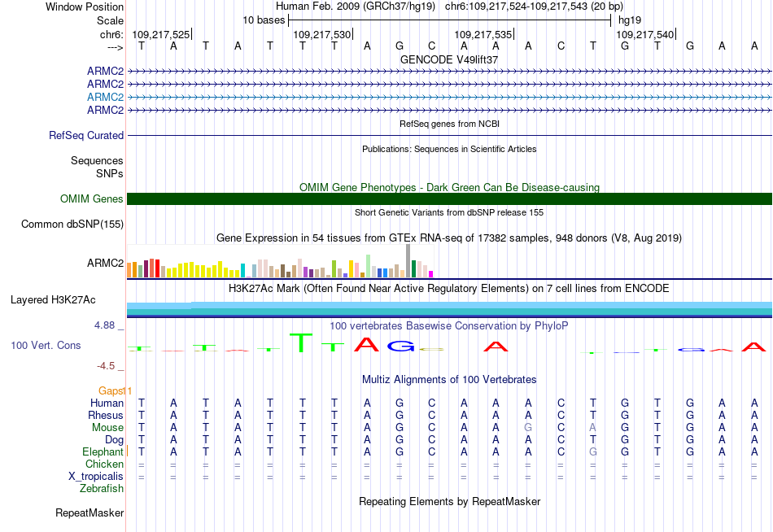Viewport: 773px width, 532px height.
Task: Click the OMIM Genes label
Action: (92, 198)
